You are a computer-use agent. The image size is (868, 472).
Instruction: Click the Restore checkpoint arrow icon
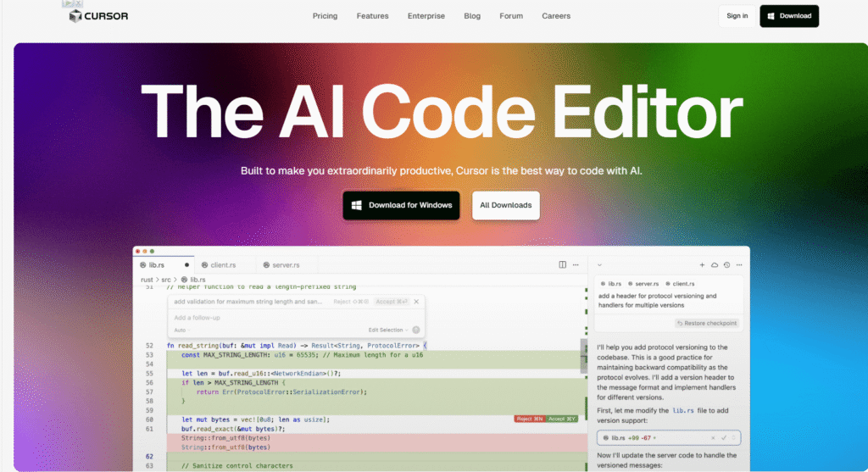[x=680, y=323]
